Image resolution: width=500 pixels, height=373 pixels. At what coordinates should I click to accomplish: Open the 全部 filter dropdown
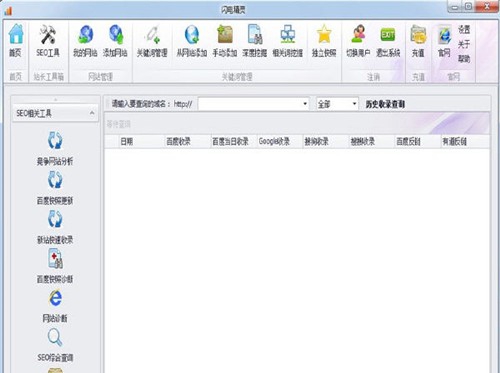click(x=337, y=104)
